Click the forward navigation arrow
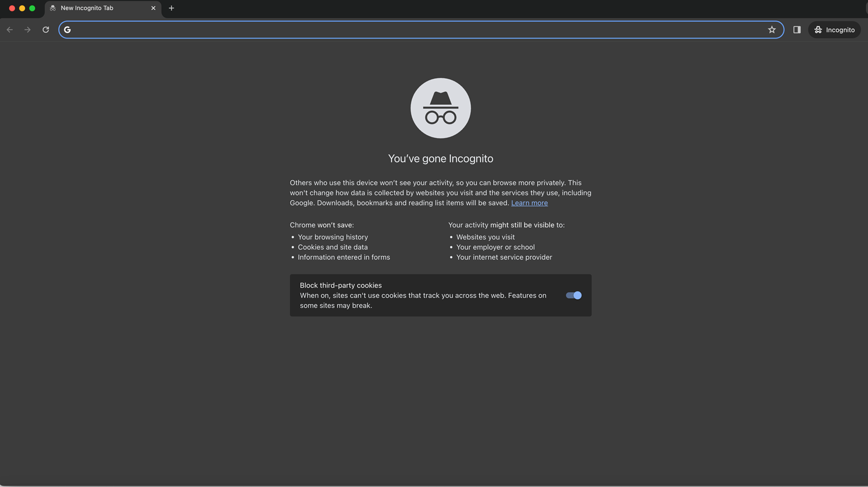 [x=28, y=30]
